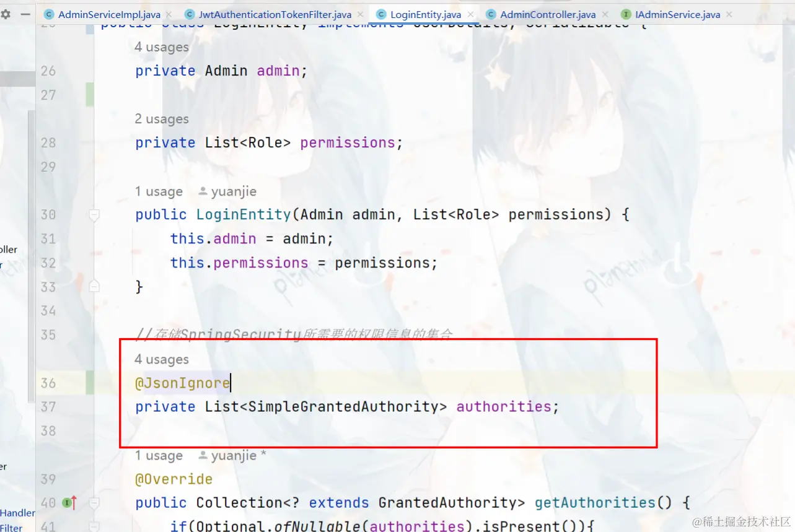
Task: Show the 4 usages of the admin field
Action: tap(162, 47)
